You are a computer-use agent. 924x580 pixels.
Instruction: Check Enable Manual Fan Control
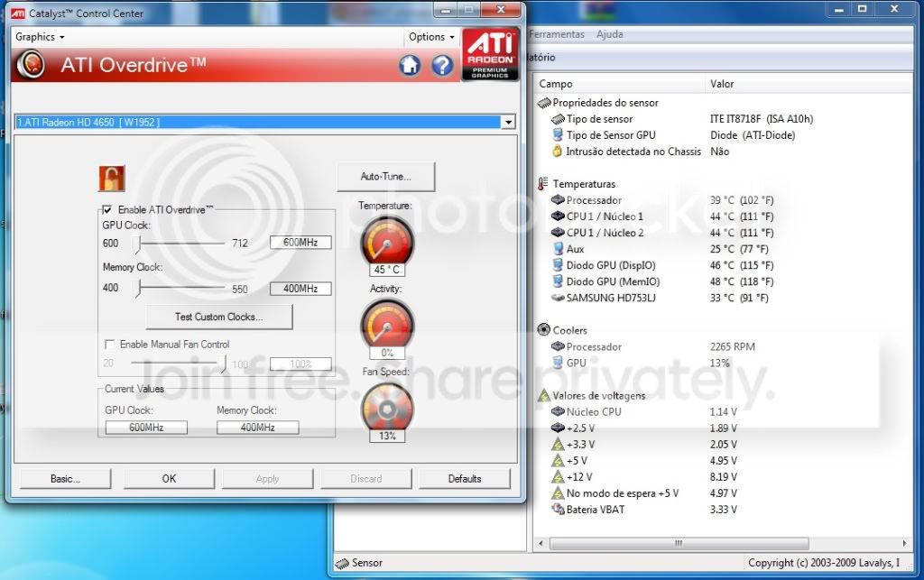pyautogui.click(x=110, y=345)
